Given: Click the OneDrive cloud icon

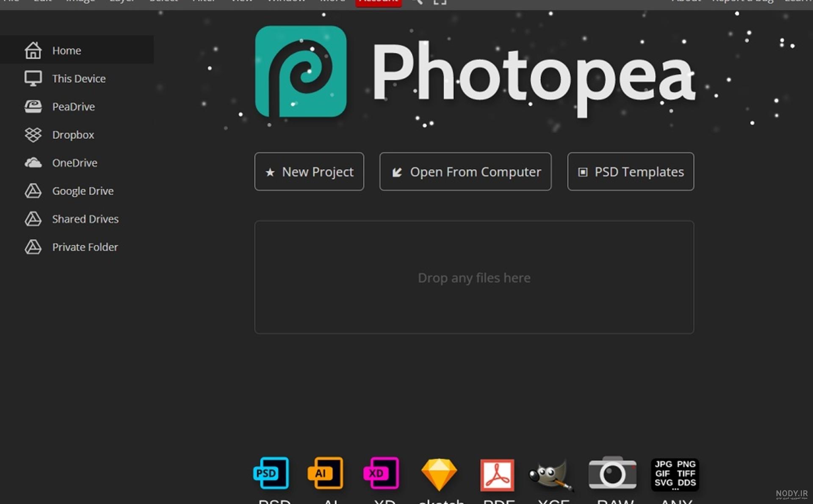Looking at the screenshot, I should [x=33, y=163].
